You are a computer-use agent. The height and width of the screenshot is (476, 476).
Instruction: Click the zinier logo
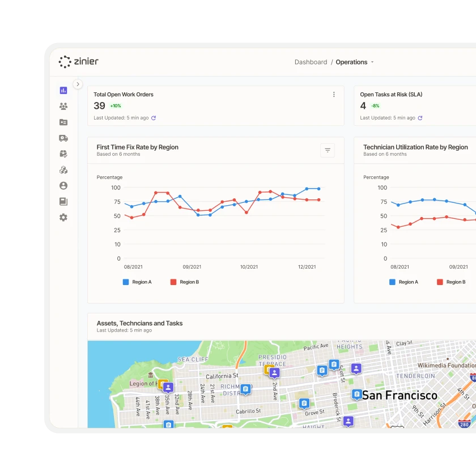click(x=78, y=62)
